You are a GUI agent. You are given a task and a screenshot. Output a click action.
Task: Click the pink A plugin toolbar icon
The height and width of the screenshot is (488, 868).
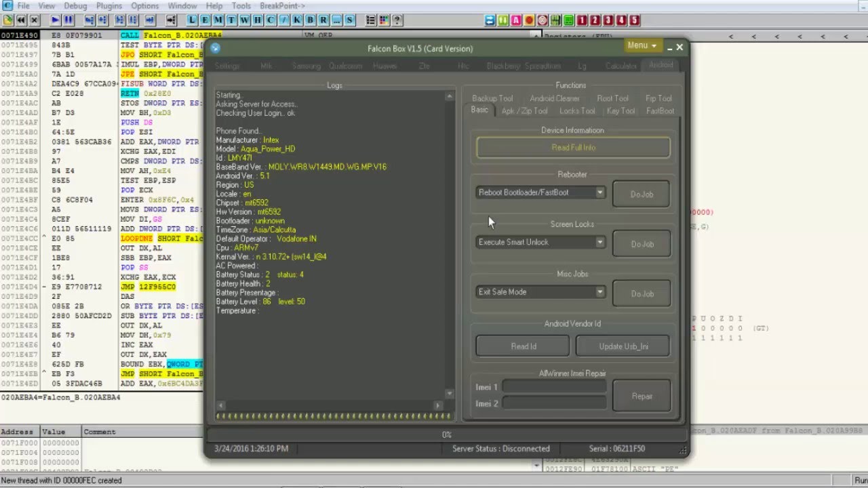(x=516, y=20)
